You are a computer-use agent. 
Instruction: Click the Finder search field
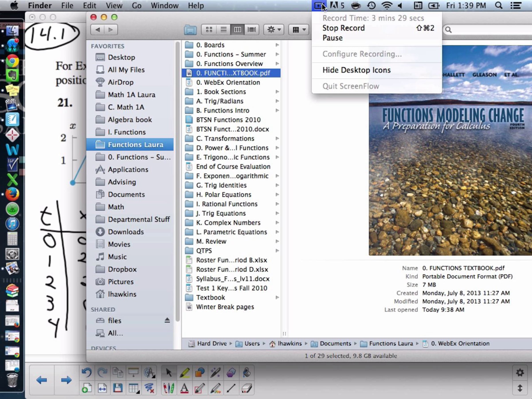click(x=488, y=29)
